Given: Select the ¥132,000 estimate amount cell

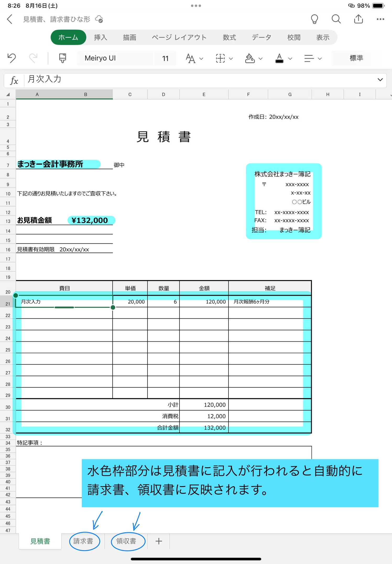Looking at the screenshot, I should [x=90, y=220].
